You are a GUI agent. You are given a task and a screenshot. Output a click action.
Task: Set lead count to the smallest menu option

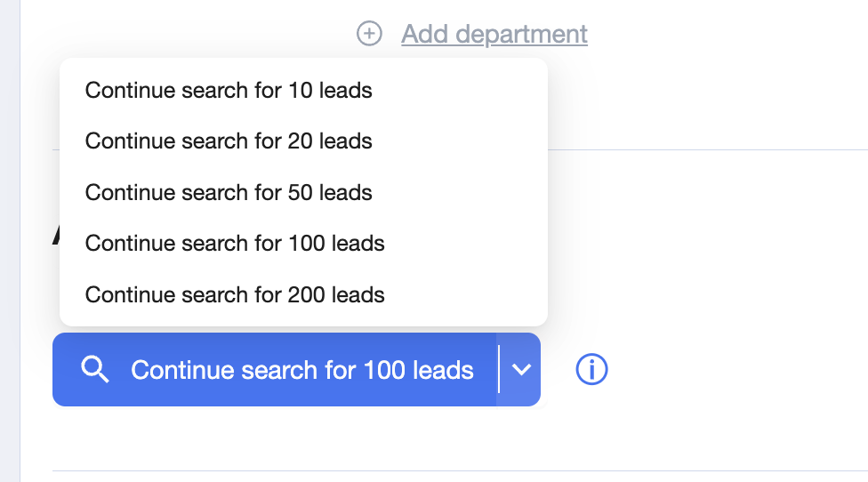click(x=303, y=90)
